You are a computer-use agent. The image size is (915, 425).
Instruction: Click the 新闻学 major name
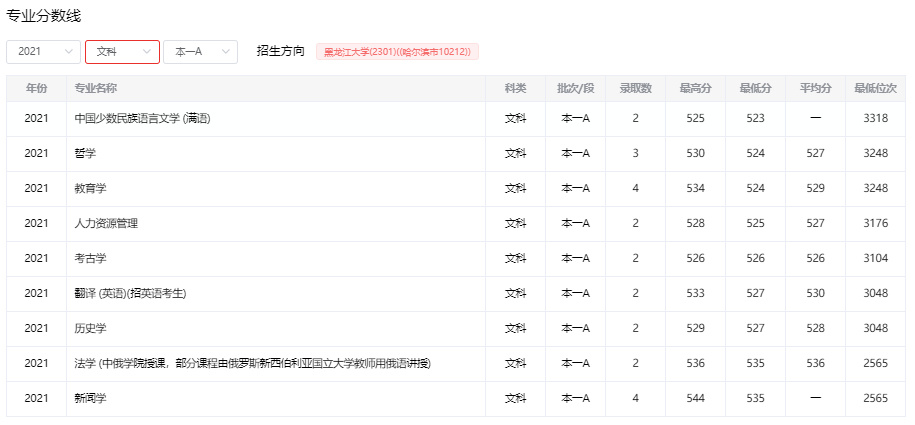click(91, 399)
